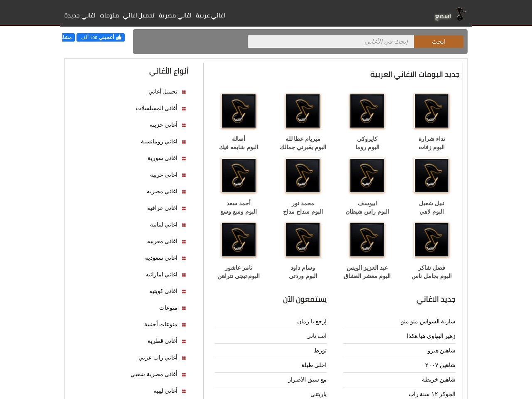Click the Facebook share button
The height and width of the screenshot is (399, 532).
click(x=68, y=37)
